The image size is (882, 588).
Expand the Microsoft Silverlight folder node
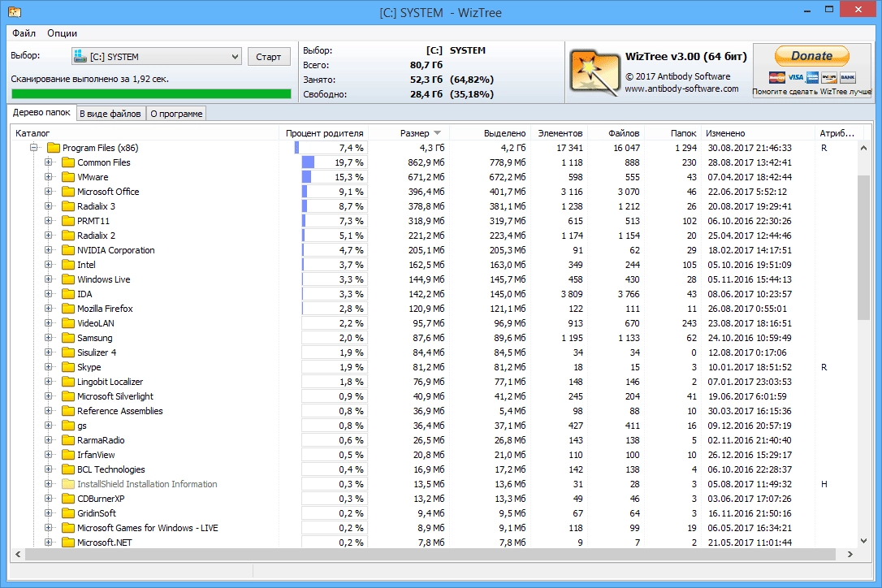pyautogui.click(x=49, y=396)
